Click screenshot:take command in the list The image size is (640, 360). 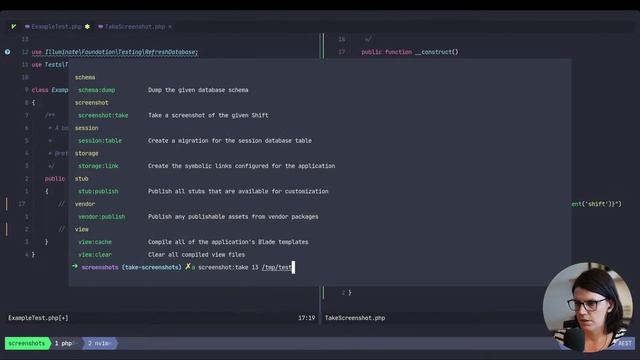tap(103, 115)
